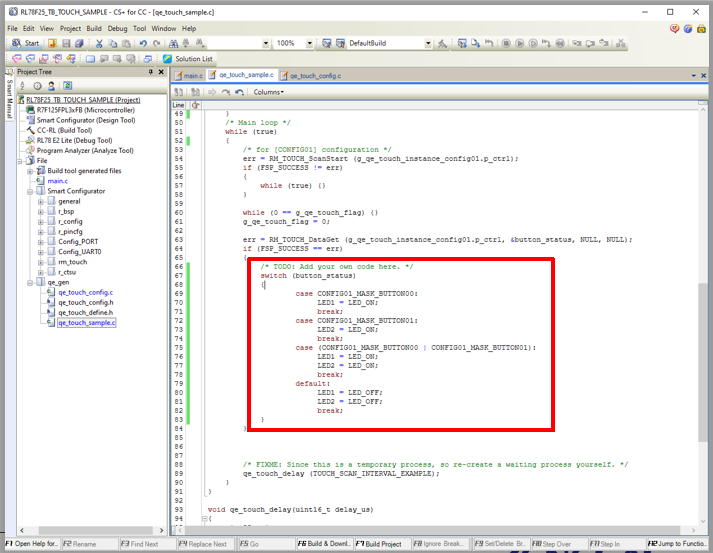Click the Download to debug tool icon

[x=476, y=43]
